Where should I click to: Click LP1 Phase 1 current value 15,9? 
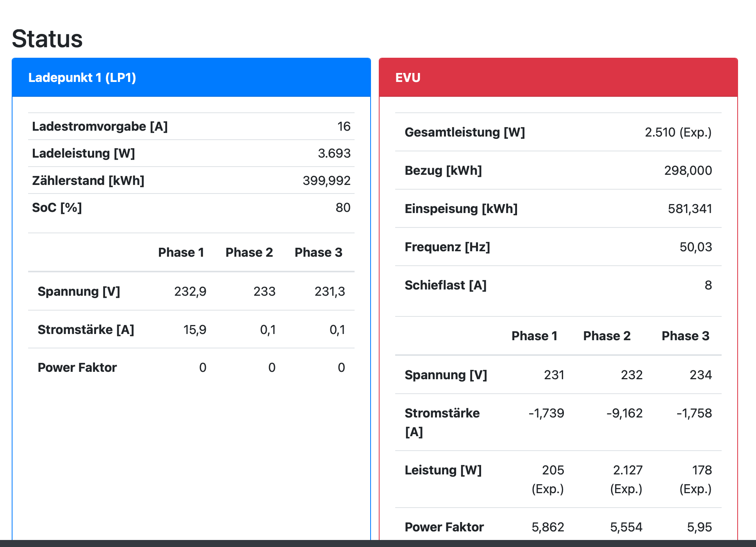point(195,330)
